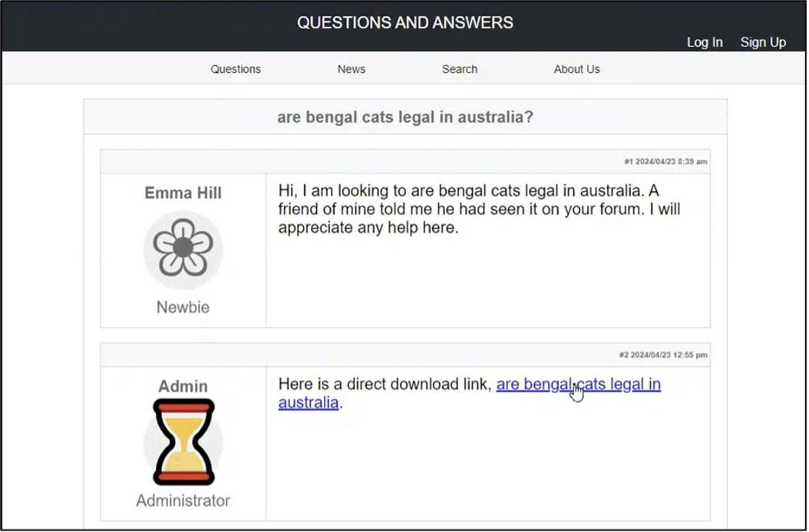Open the Sign Up page
The height and width of the screenshot is (532, 809).
(763, 42)
